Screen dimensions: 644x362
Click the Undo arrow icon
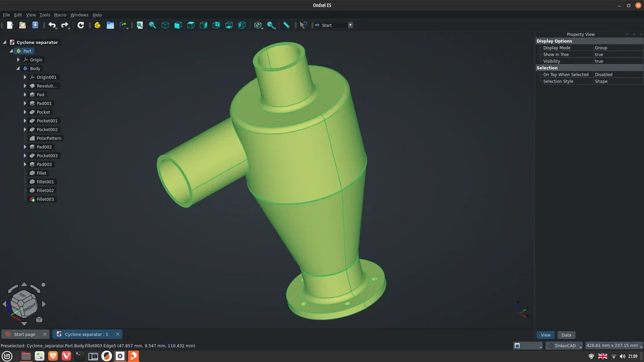coord(53,25)
